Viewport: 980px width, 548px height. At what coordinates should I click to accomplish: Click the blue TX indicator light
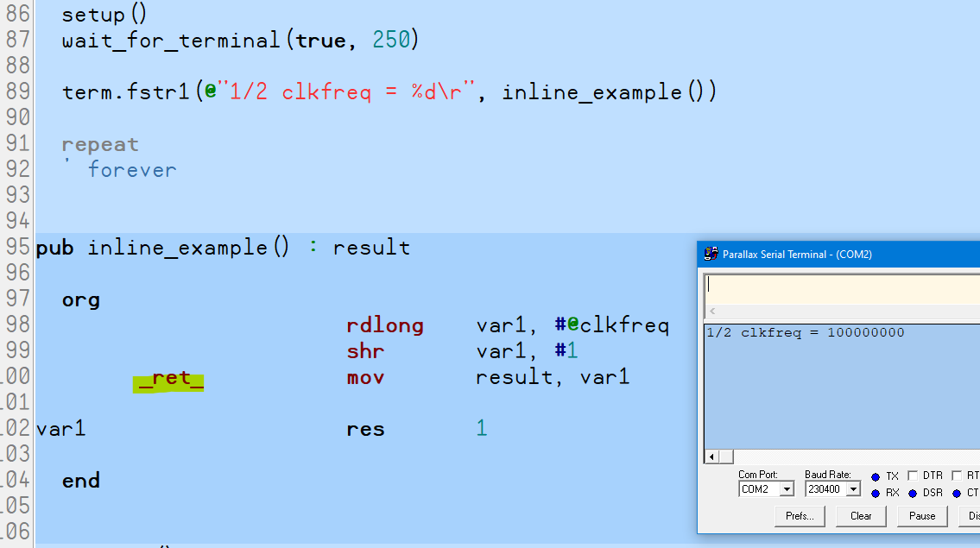click(x=875, y=476)
